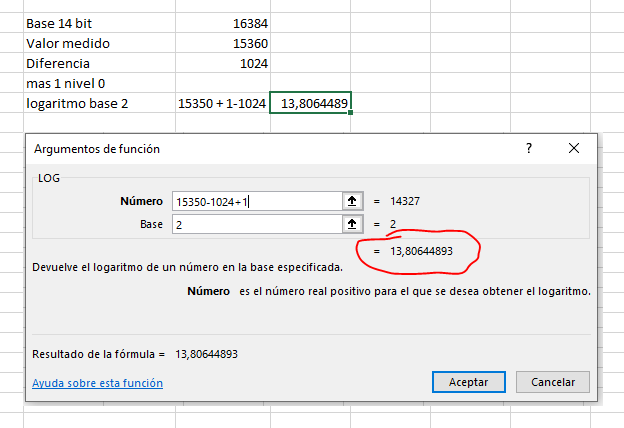Select the cell with value 1024
The height and width of the screenshot is (428, 624).
pyautogui.click(x=222, y=63)
